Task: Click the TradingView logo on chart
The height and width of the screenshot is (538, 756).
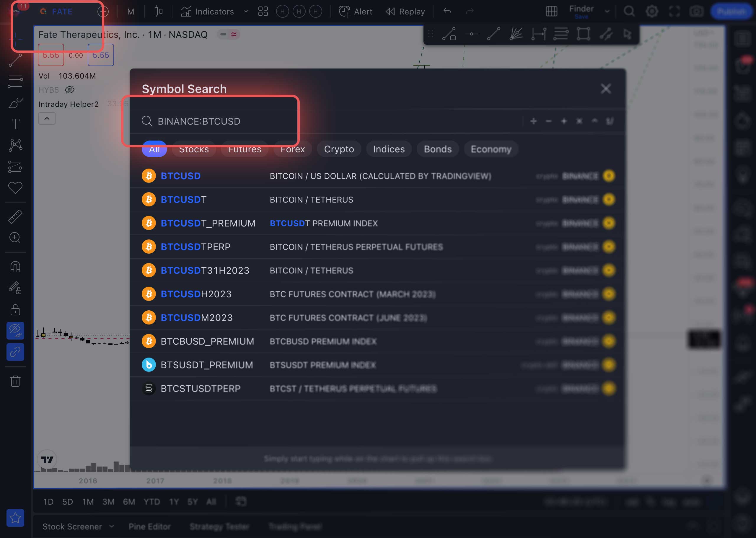Action: 47,459
